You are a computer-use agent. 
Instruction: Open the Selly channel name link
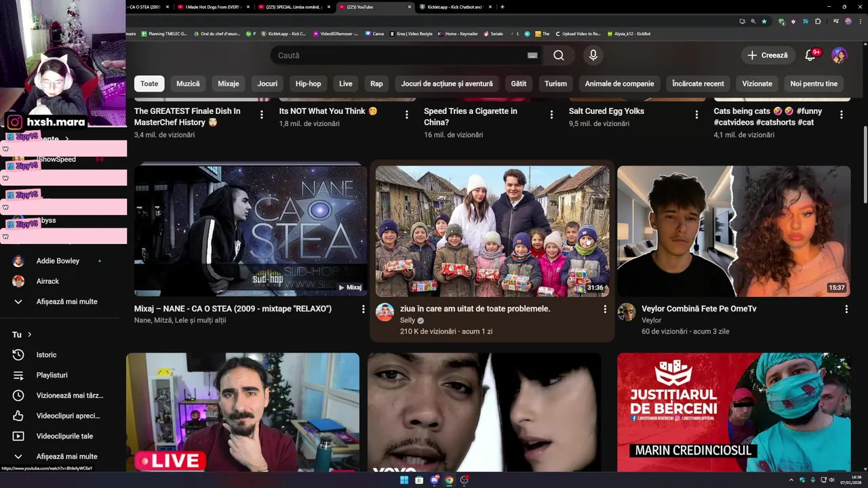coord(408,321)
